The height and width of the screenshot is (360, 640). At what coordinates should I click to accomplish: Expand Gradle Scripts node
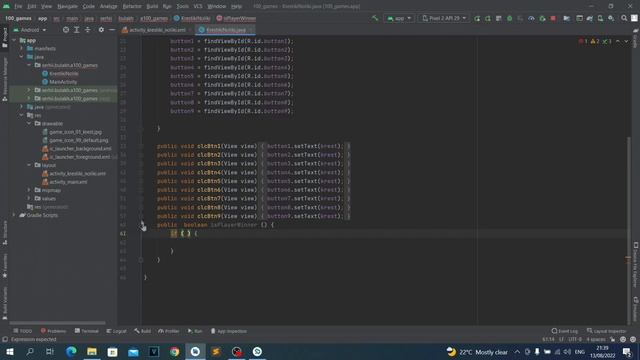[x=14, y=215]
